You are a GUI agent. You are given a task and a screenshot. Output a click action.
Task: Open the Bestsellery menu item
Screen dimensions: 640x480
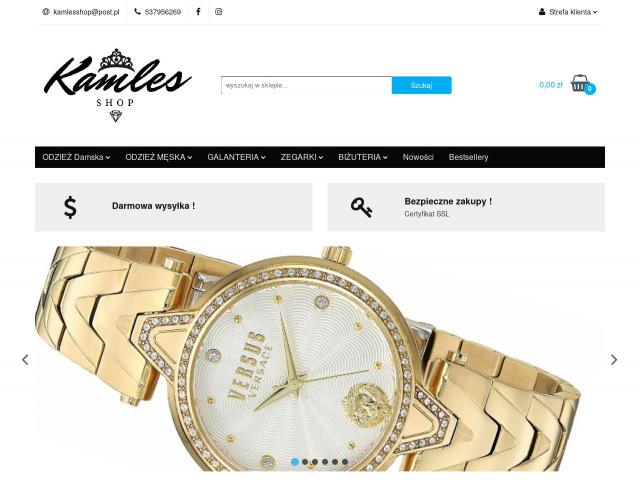(x=469, y=157)
